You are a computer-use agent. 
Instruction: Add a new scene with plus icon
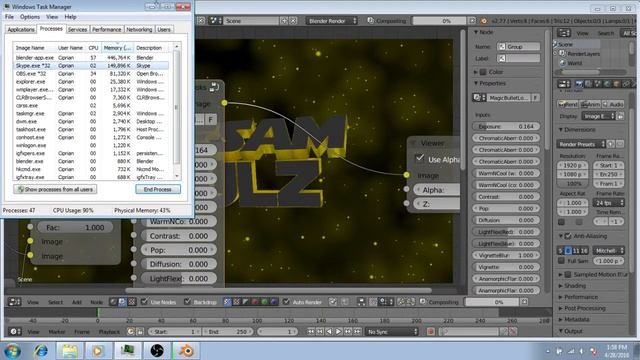coord(284,20)
